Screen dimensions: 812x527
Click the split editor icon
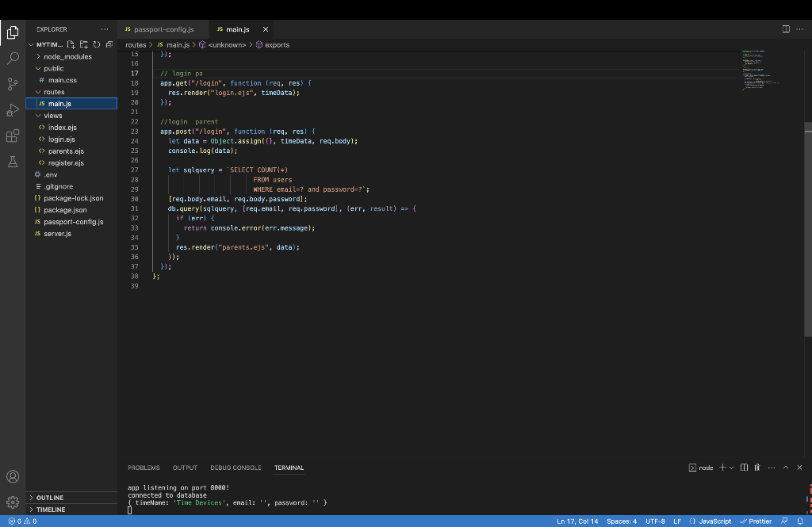coord(786,29)
